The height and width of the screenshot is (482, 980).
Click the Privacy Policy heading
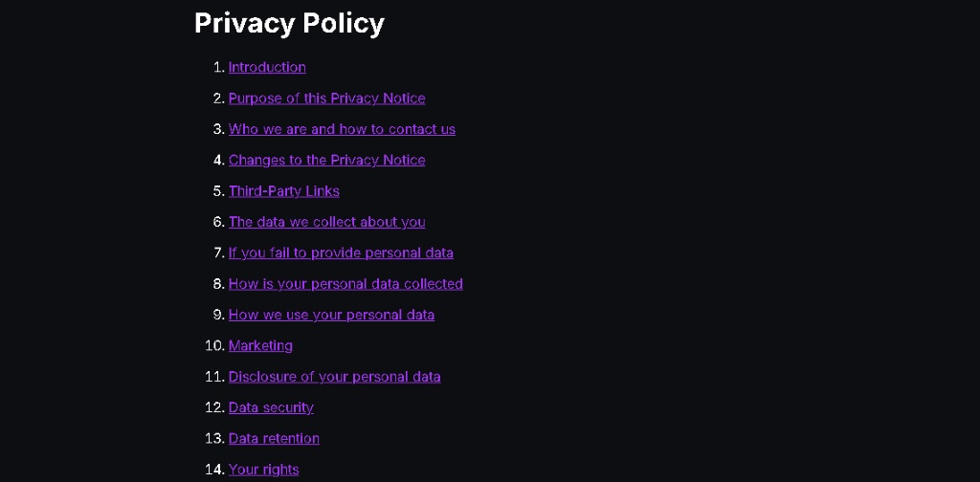(289, 24)
